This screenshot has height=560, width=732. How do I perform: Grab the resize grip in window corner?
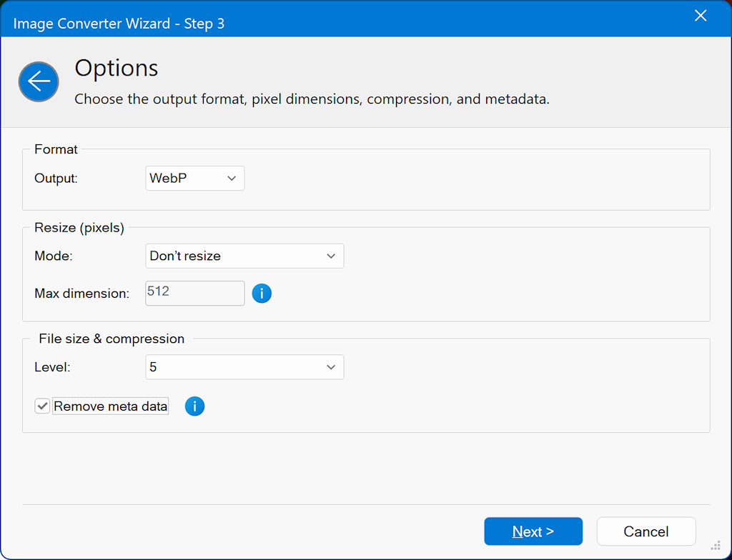(716, 545)
